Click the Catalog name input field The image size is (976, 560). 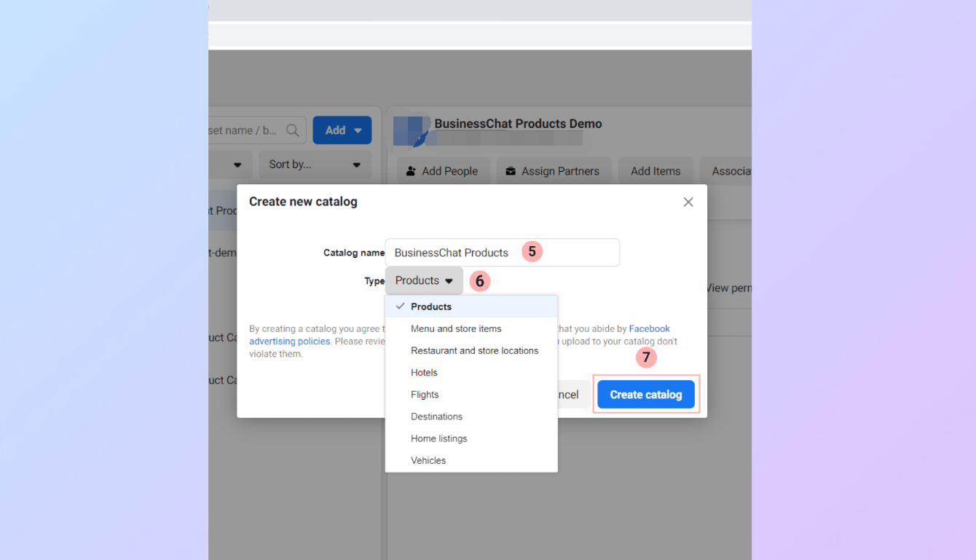point(503,253)
